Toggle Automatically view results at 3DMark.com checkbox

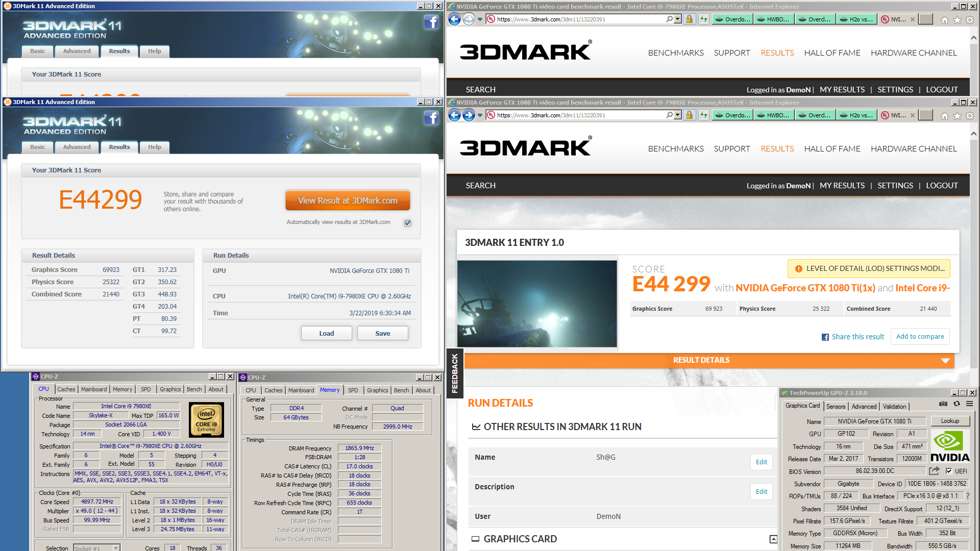pos(407,223)
